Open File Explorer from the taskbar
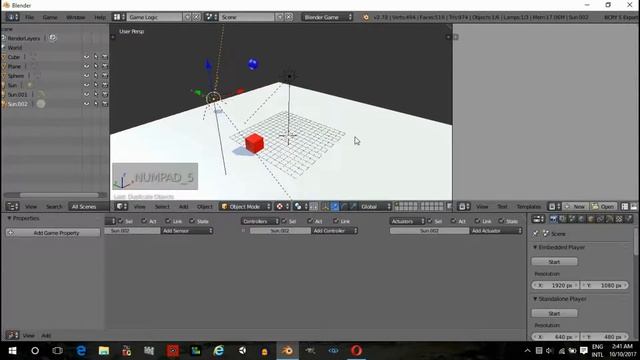 104,351
